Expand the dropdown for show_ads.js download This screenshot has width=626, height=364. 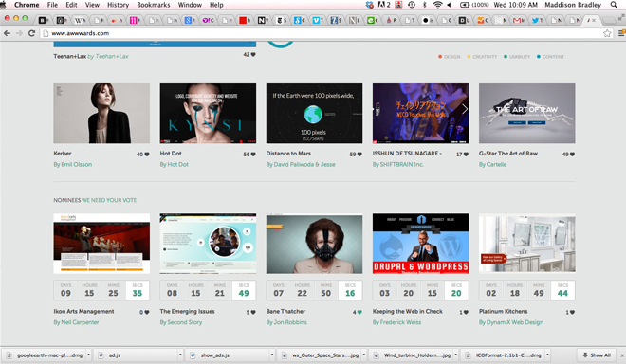[x=272, y=355]
